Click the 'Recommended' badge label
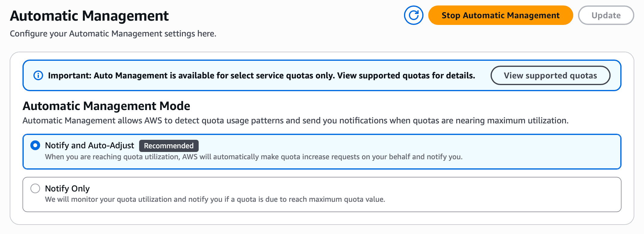 169,146
